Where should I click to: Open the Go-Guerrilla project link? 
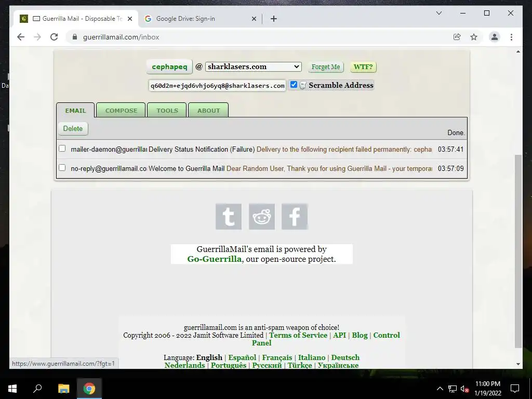[x=215, y=259]
